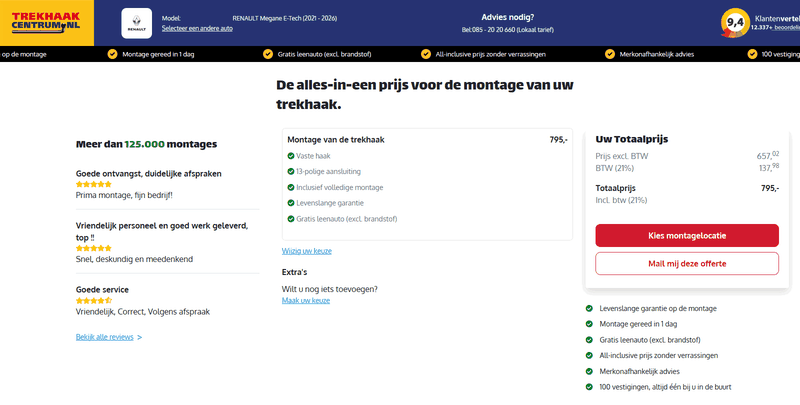Click green check beside 'Levenslange garantie op de montage'

[589, 309]
